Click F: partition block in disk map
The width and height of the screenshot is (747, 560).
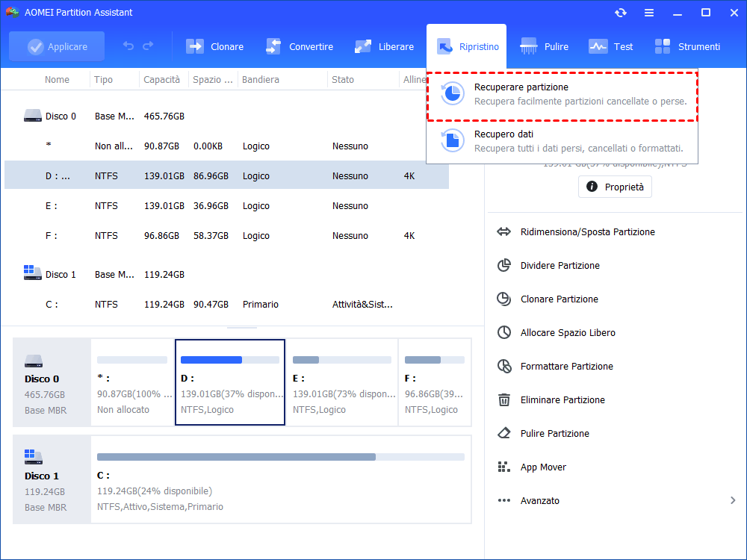coord(435,382)
